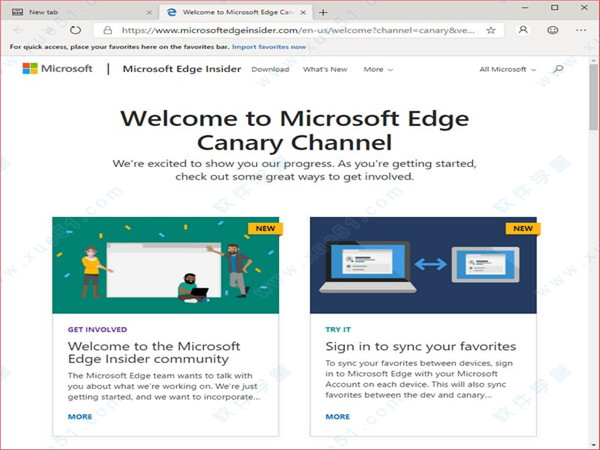Image resolution: width=600 pixels, height=450 pixels.
Task: Expand the All Microsoft dropdown
Action: (507, 69)
